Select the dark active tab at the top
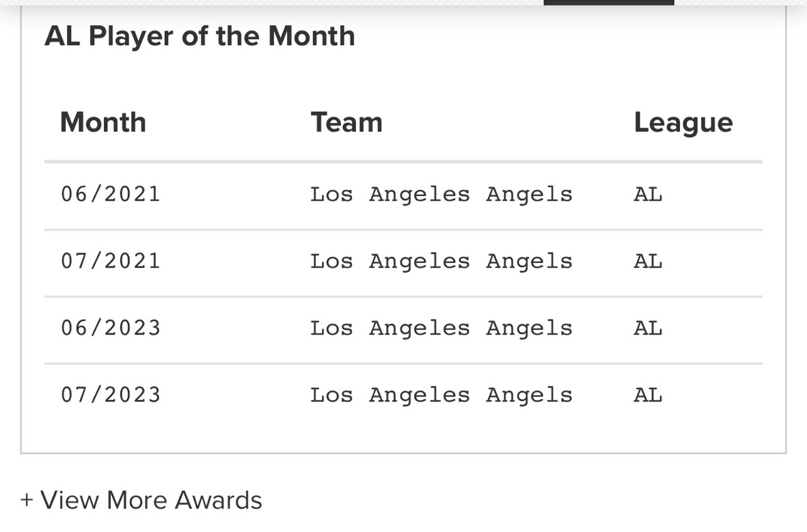 click(608, 3)
